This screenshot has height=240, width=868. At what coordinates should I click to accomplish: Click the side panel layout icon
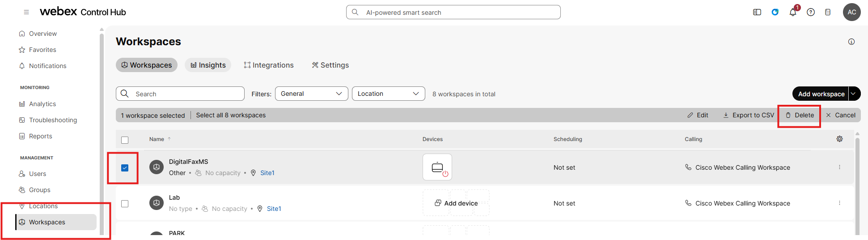(x=757, y=12)
